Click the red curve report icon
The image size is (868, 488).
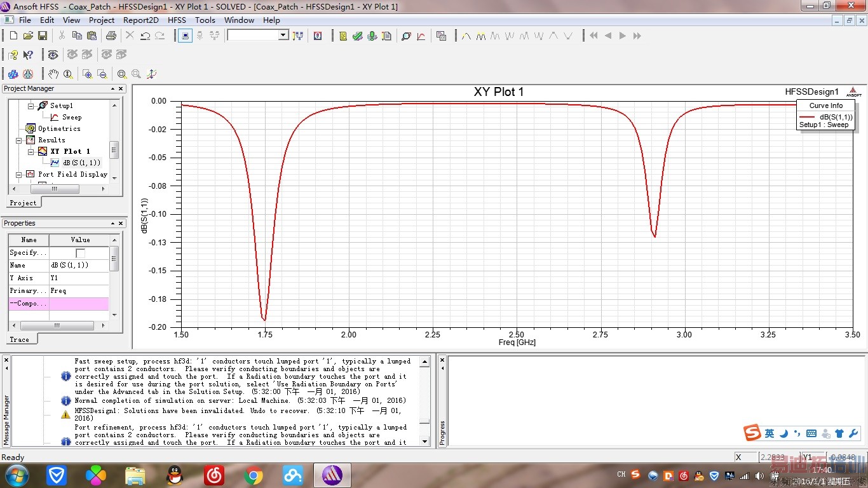[421, 36]
